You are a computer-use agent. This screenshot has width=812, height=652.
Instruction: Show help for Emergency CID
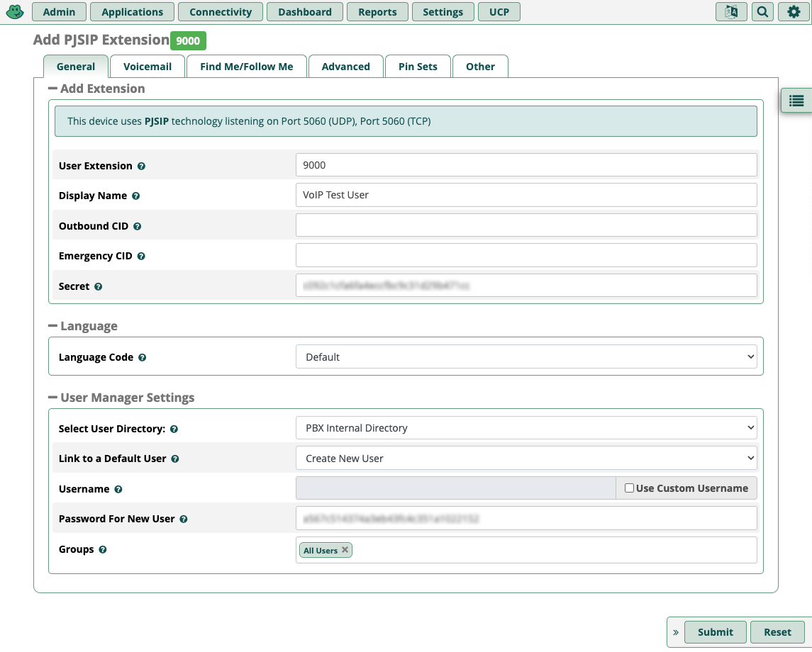point(141,256)
